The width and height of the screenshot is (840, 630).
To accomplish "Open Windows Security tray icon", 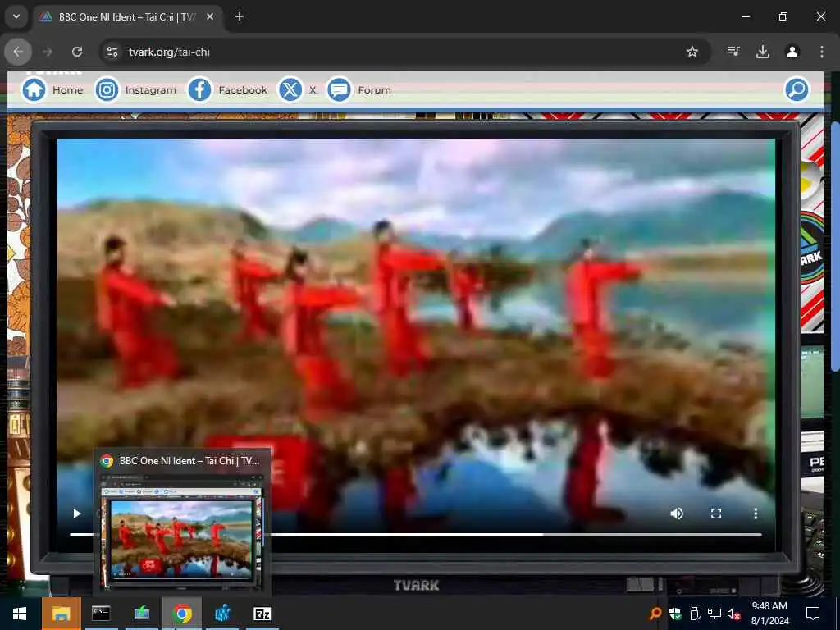I will pyautogui.click(x=675, y=614).
